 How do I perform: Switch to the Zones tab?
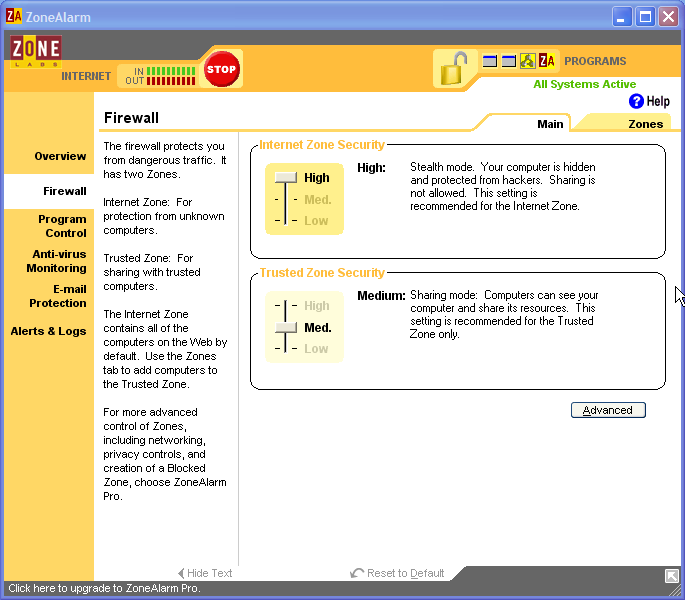(645, 124)
